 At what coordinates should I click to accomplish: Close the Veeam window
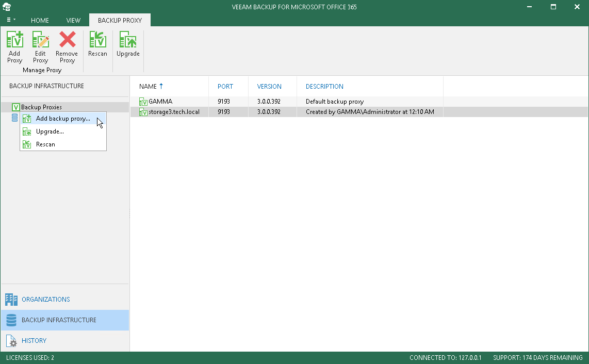click(x=577, y=7)
